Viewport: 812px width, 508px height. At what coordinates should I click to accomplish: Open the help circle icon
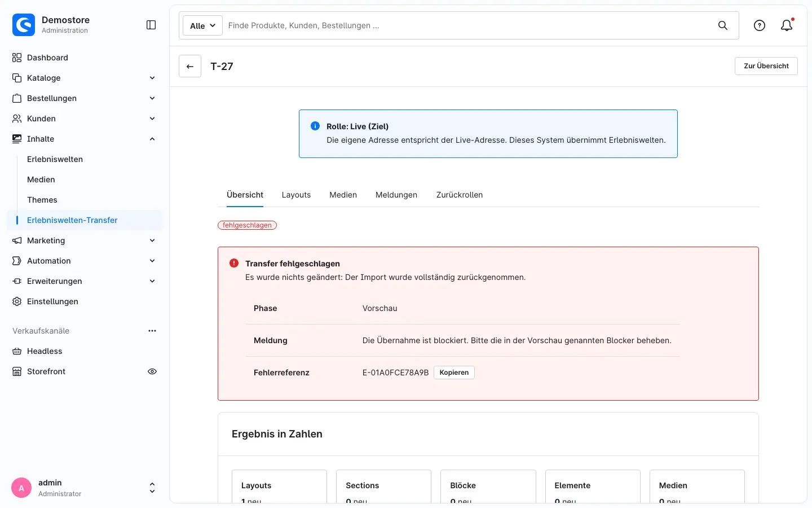(760, 25)
